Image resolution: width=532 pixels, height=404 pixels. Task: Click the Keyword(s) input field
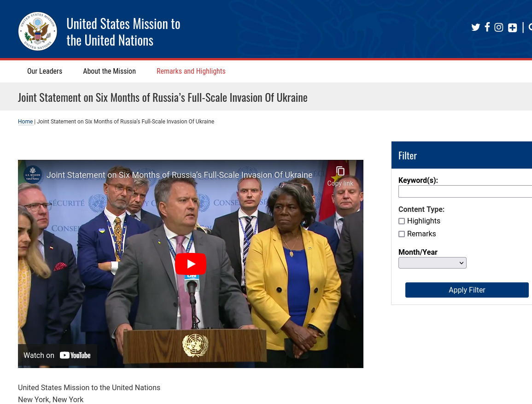[x=465, y=191]
